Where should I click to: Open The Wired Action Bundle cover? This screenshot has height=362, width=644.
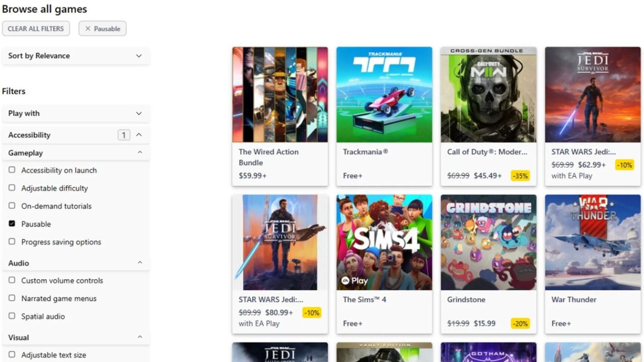pos(280,94)
